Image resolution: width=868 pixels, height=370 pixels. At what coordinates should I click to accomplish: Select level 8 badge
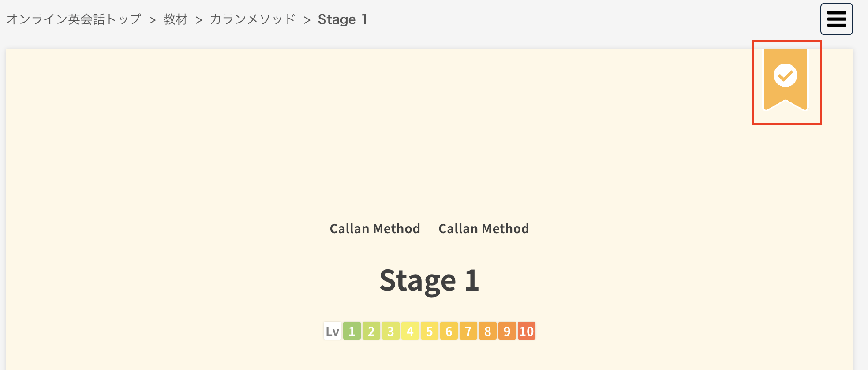488,331
